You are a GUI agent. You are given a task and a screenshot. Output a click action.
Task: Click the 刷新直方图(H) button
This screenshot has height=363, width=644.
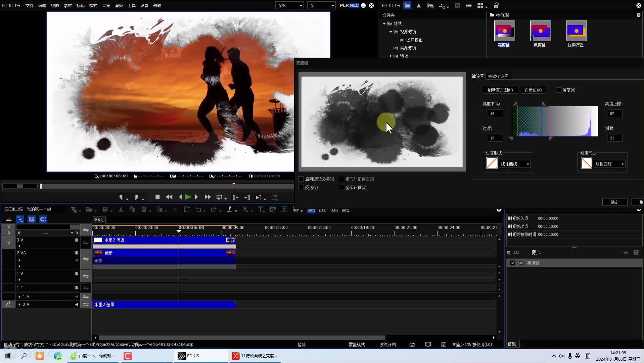(500, 90)
